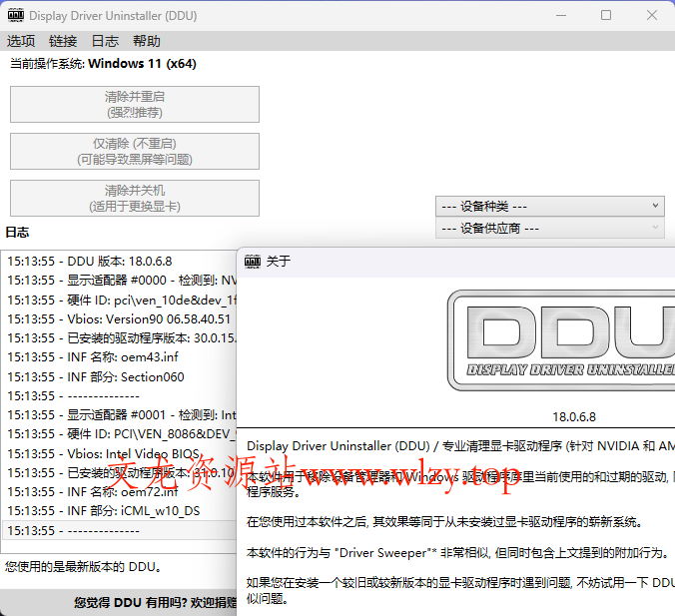Select log row INF 名称: oem72.inf
Viewport: 675px width, 616px height.
pyautogui.click(x=120, y=491)
